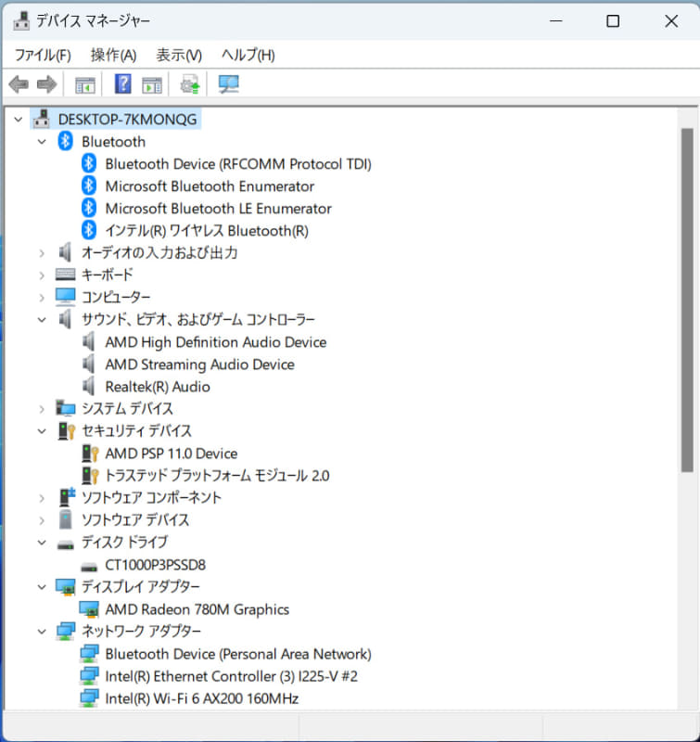
Task: Click the Back arrow toolbar icon
Action: pyautogui.click(x=19, y=84)
